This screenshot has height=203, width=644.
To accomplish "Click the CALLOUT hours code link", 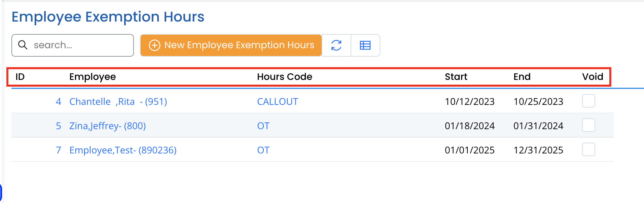I will click(277, 101).
